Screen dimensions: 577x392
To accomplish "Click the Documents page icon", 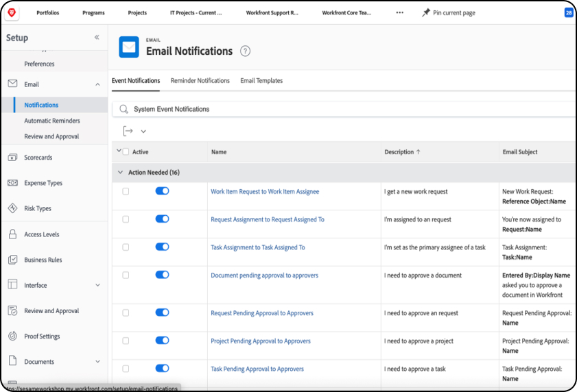I will [x=12, y=360].
